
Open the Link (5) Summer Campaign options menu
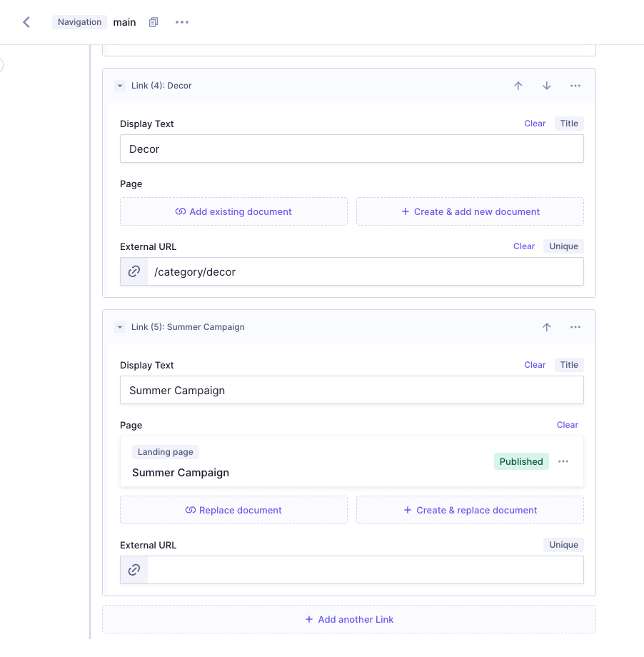tap(575, 327)
